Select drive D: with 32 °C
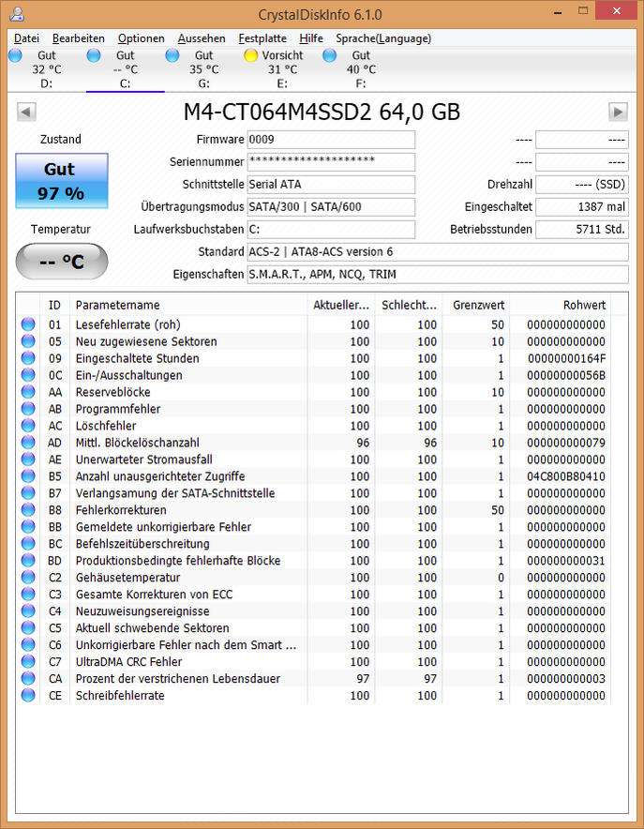 point(47,69)
